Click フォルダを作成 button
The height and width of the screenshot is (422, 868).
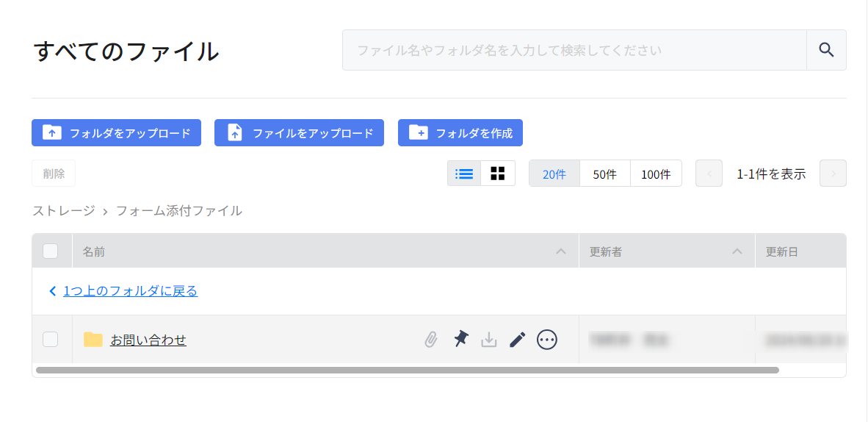[460, 133]
